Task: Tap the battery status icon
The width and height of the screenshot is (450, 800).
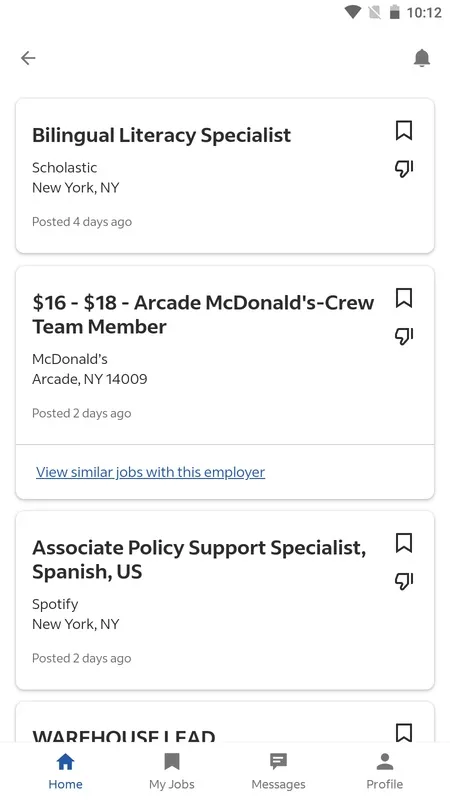Action: (394, 12)
